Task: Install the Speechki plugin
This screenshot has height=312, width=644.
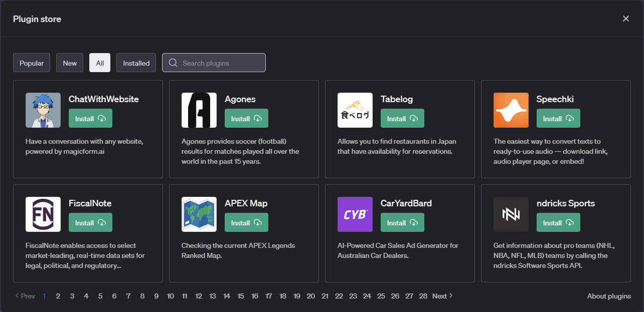Action: pos(558,119)
